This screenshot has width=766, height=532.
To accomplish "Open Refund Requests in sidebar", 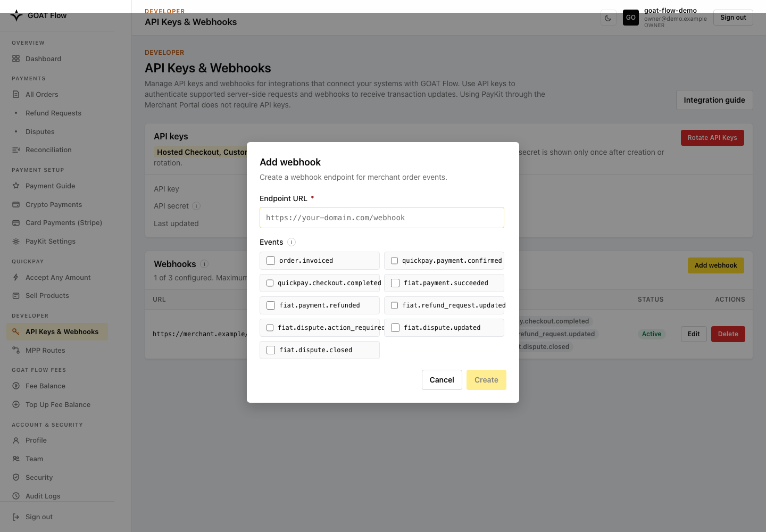I will 53,113.
